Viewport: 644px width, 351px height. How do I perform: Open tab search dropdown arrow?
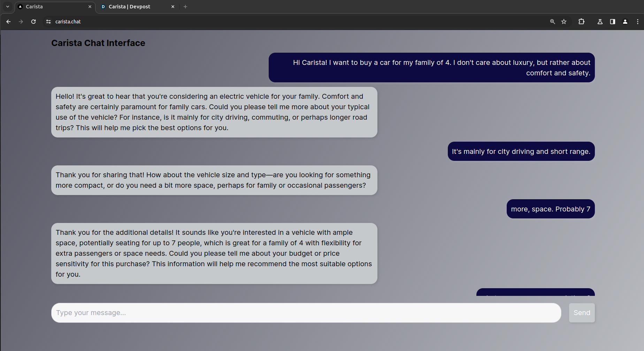pos(8,7)
